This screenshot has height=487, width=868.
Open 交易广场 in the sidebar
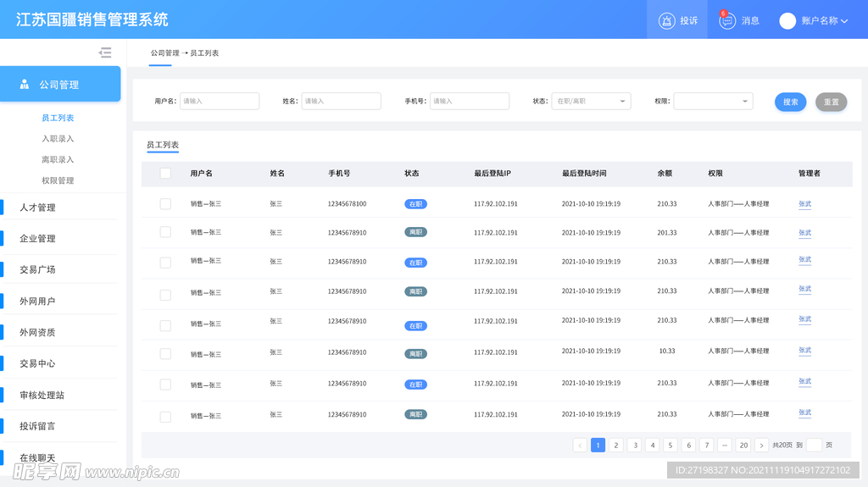[37, 269]
